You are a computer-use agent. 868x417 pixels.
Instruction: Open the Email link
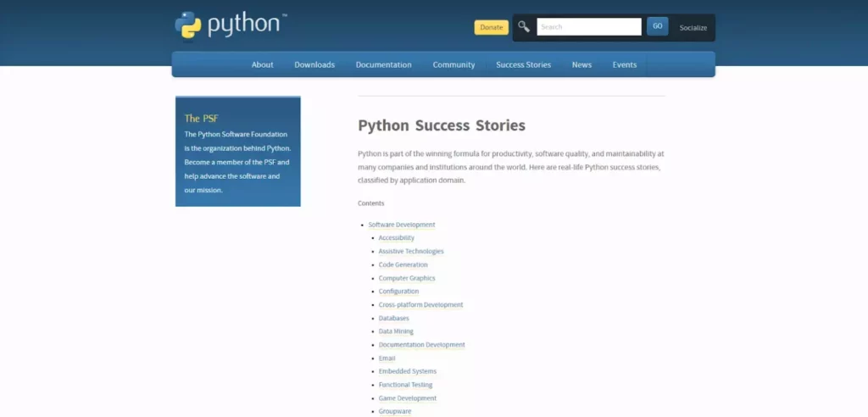[x=387, y=359]
